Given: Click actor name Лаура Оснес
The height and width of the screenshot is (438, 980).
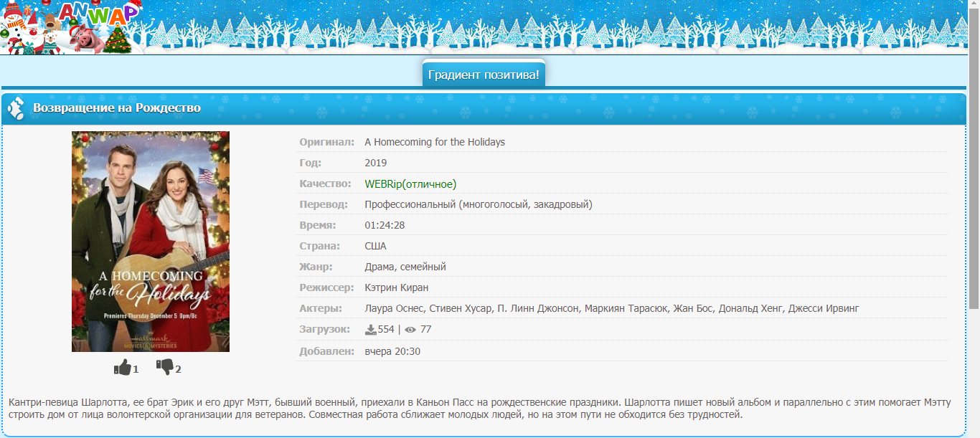Looking at the screenshot, I should [394, 308].
